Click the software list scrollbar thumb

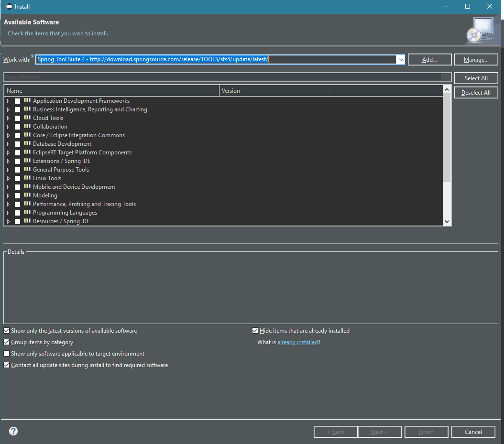pyautogui.click(x=447, y=138)
